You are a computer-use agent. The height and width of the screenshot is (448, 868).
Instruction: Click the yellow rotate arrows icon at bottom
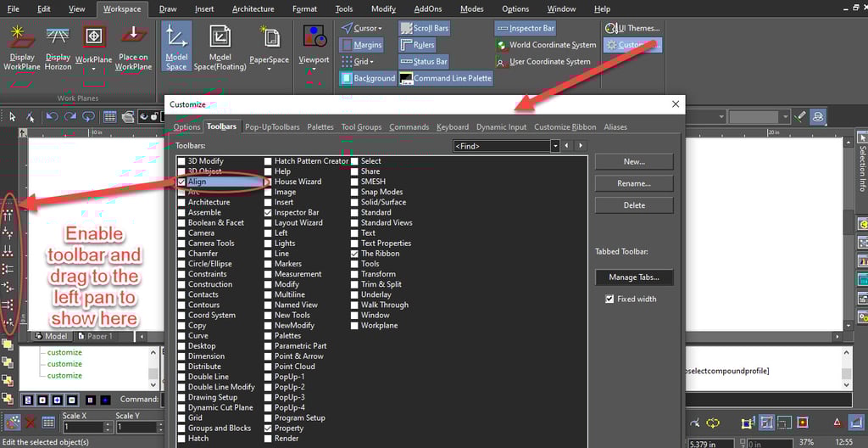[x=712, y=423]
